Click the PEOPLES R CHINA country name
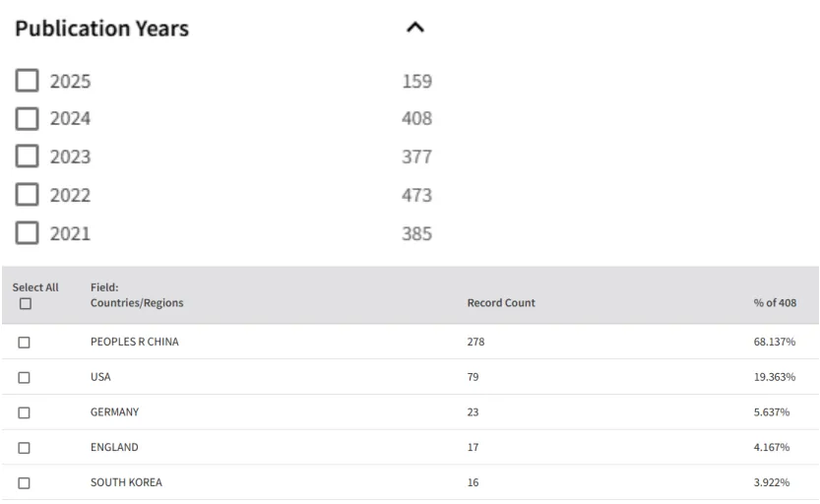This screenshot has width=820, height=504. click(135, 342)
